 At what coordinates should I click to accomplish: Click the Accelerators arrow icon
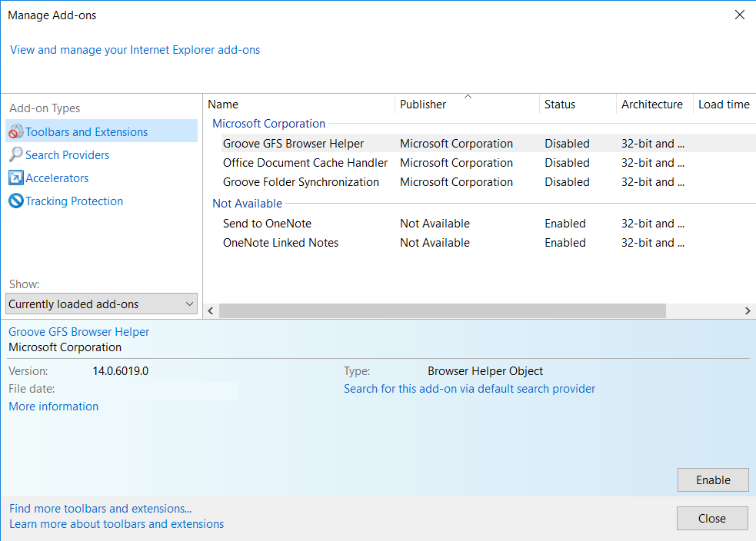tap(16, 178)
